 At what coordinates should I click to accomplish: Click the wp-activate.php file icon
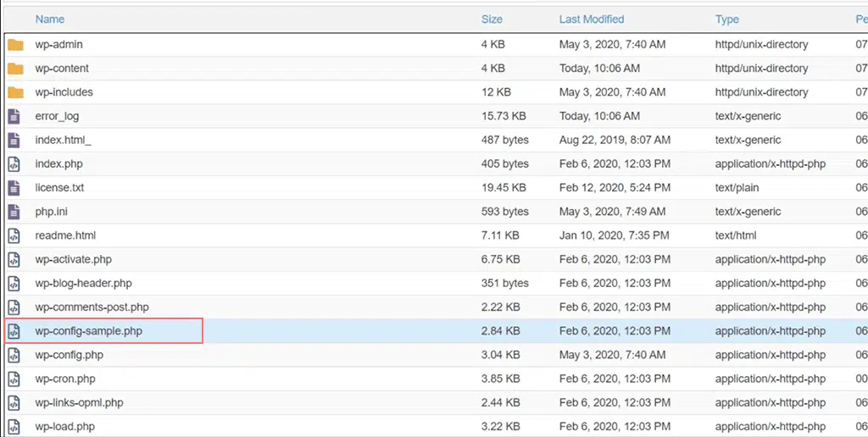click(x=14, y=259)
